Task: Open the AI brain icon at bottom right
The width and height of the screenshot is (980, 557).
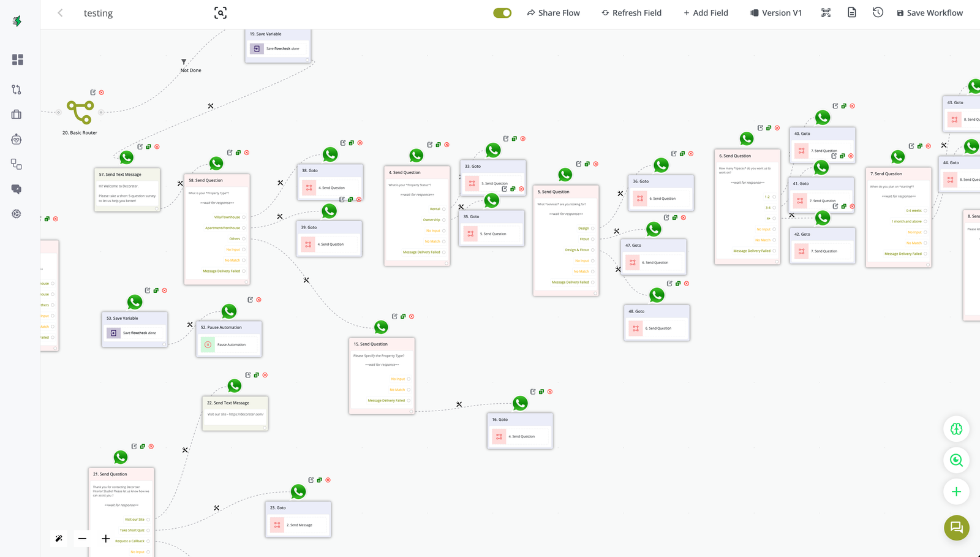Action: pyautogui.click(x=956, y=429)
